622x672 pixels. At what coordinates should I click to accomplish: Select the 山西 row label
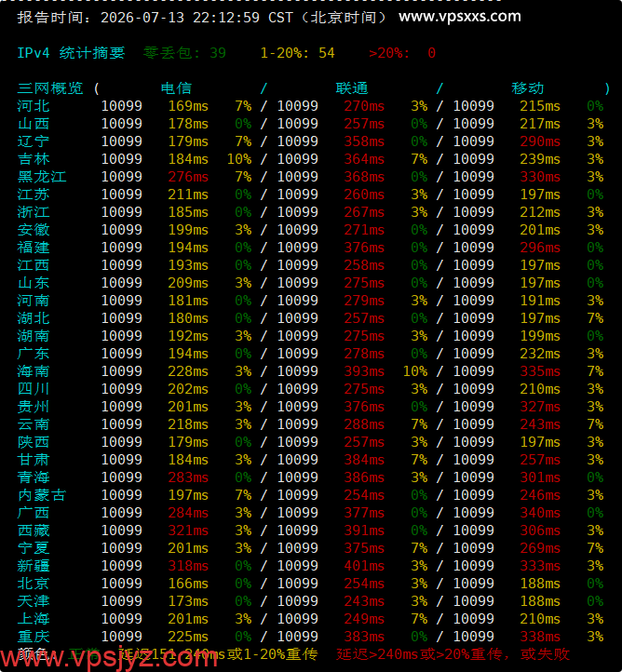34,124
